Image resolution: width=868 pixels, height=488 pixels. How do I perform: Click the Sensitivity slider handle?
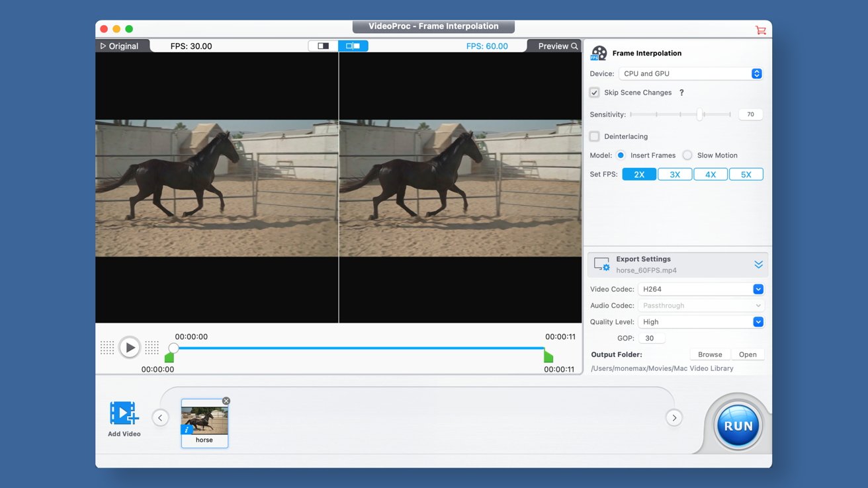(x=700, y=114)
